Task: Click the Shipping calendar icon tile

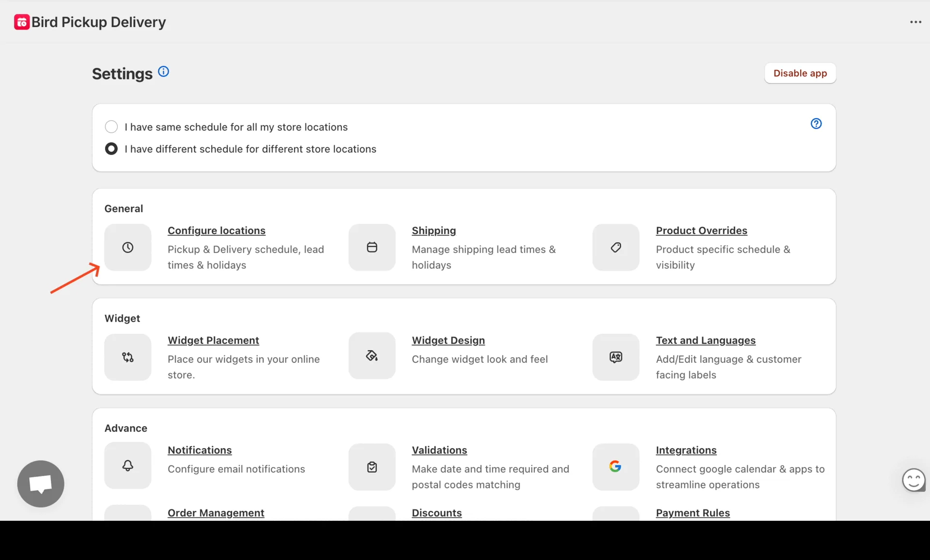Action: 372,248
